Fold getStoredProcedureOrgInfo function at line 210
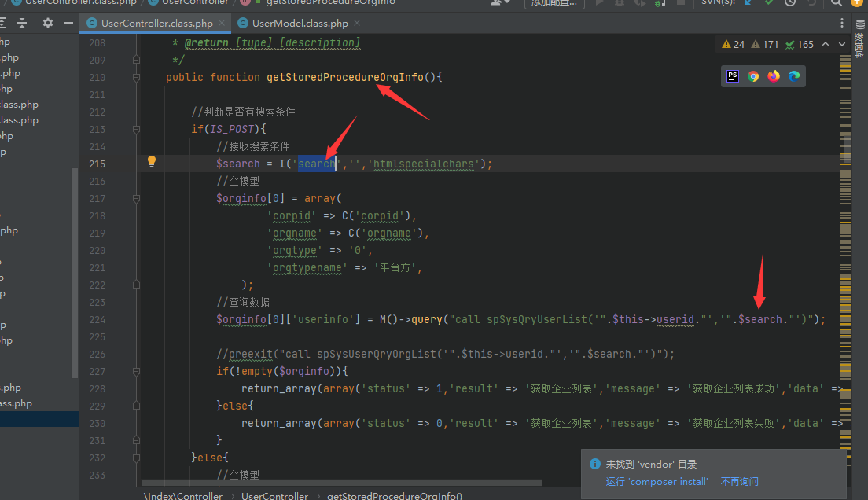The height and width of the screenshot is (500, 868). coord(136,78)
